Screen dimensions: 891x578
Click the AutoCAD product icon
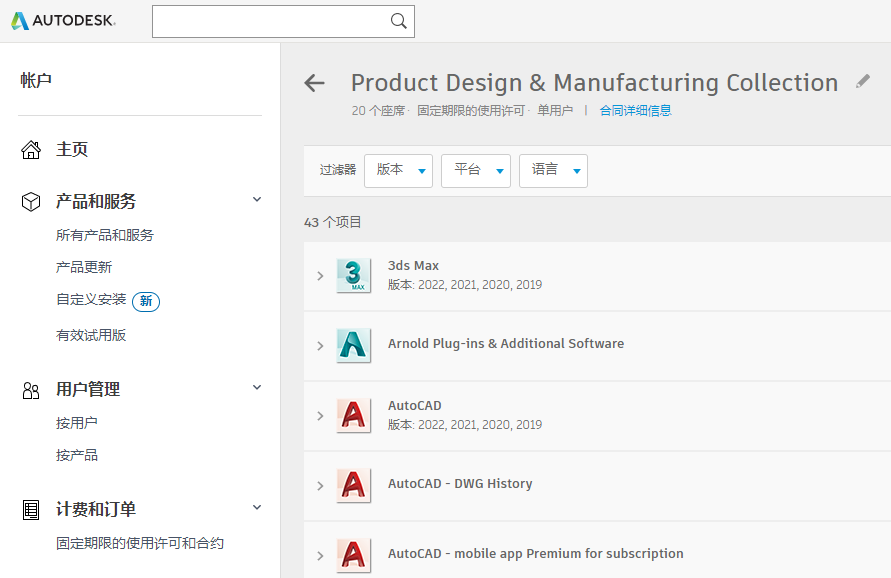click(x=354, y=415)
